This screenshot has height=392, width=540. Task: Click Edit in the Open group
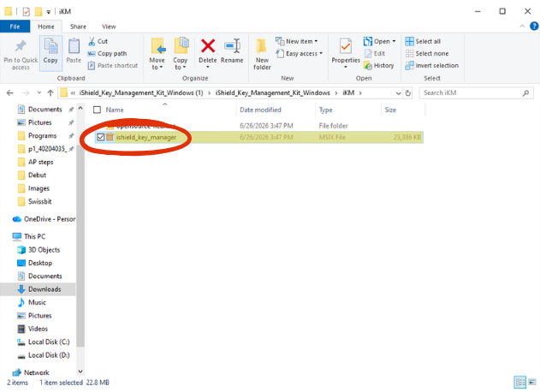[375, 53]
